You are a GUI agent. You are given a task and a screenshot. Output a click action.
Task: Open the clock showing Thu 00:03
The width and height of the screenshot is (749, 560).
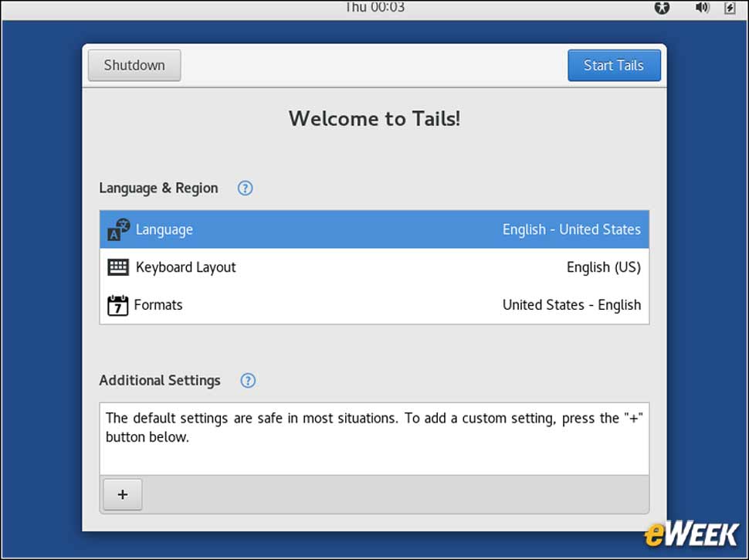[x=374, y=7]
